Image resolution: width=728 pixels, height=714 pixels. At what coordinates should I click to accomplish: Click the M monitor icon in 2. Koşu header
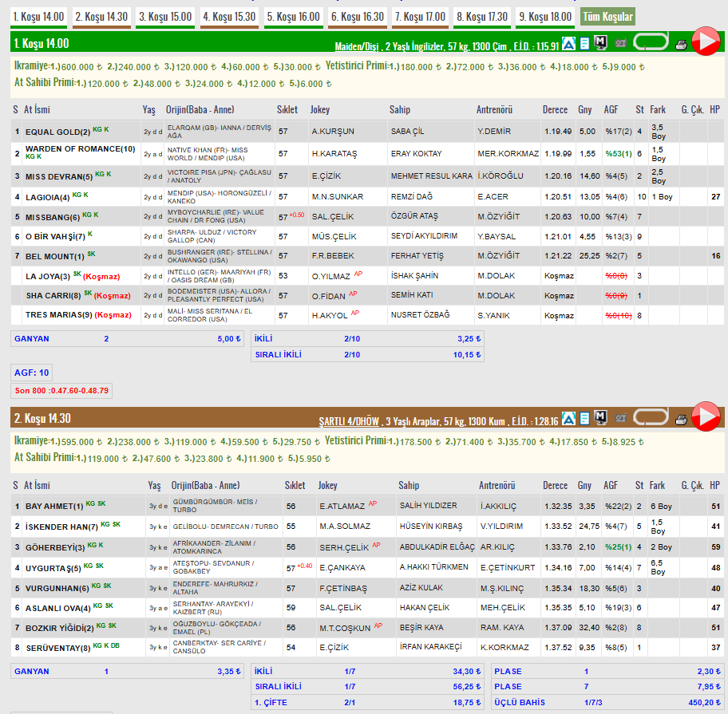[x=600, y=418]
